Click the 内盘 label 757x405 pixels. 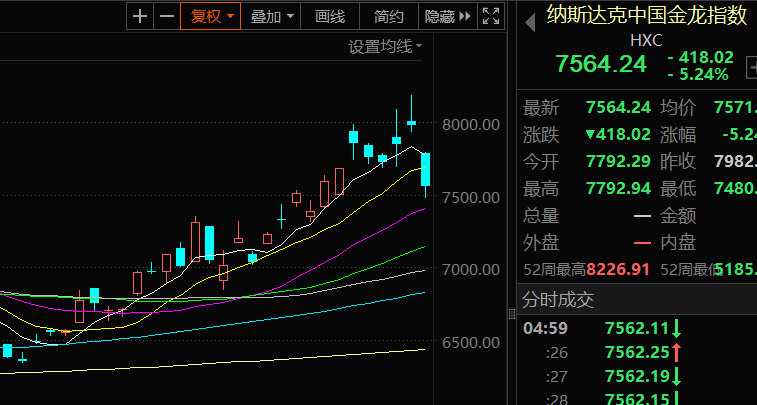pos(678,242)
